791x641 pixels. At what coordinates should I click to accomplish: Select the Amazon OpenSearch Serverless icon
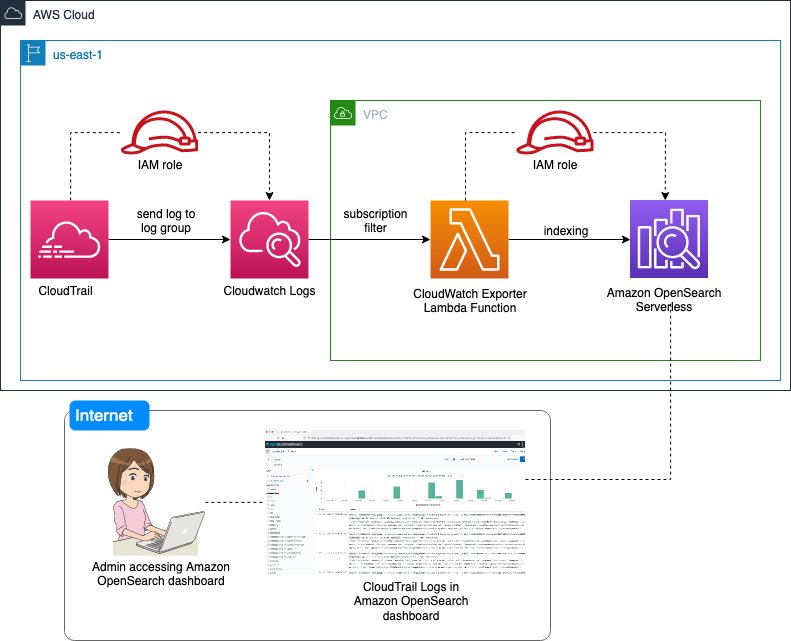(669, 239)
